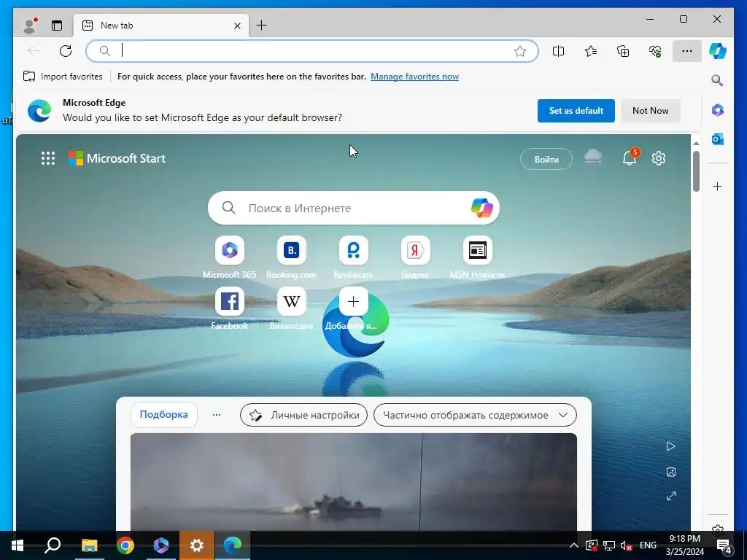Viewport: 747px width, 560px height.
Task: Open File Explorer from taskbar
Action: point(89,545)
